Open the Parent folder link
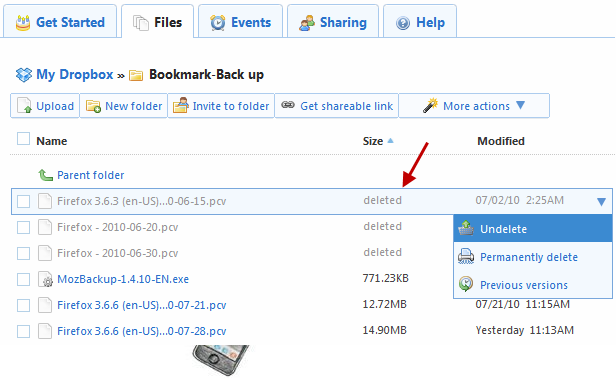This screenshot has height=379, width=616. pyautogui.click(x=91, y=175)
